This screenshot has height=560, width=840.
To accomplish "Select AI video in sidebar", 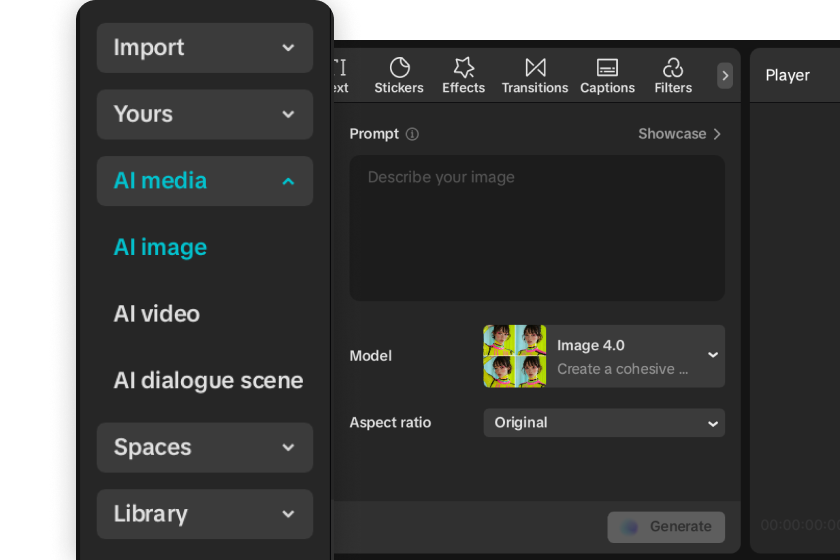I will (x=157, y=314).
